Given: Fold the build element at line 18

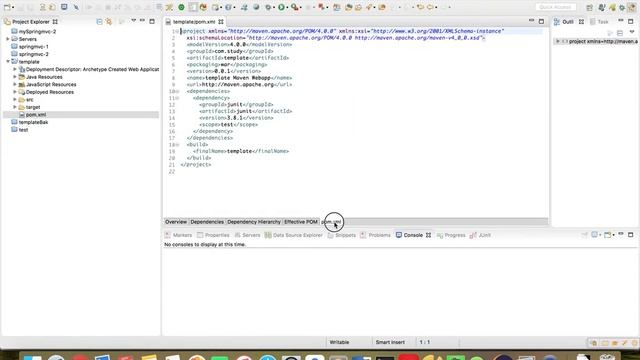Looking at the screenshot, I should pyautogui.click(x=178, y=145).
